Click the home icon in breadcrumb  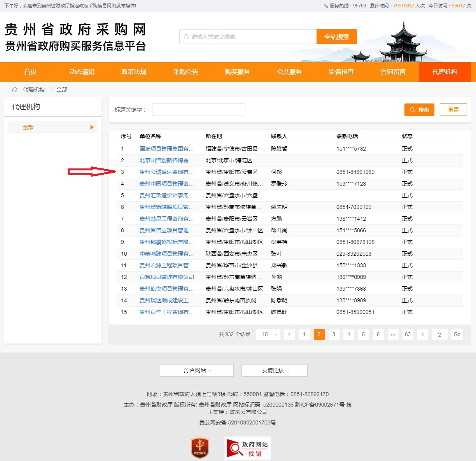pos(15,89)
